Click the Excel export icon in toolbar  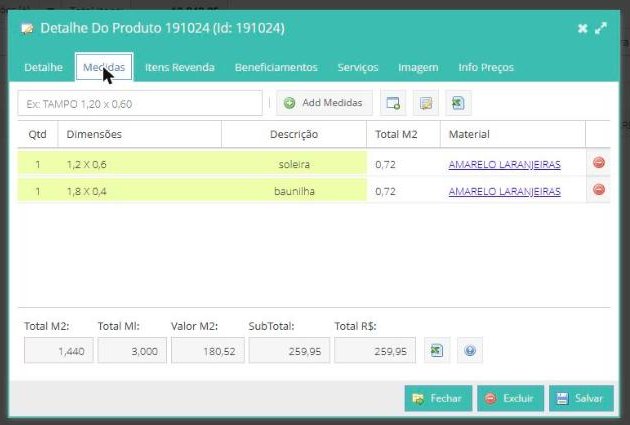(458, 103)
